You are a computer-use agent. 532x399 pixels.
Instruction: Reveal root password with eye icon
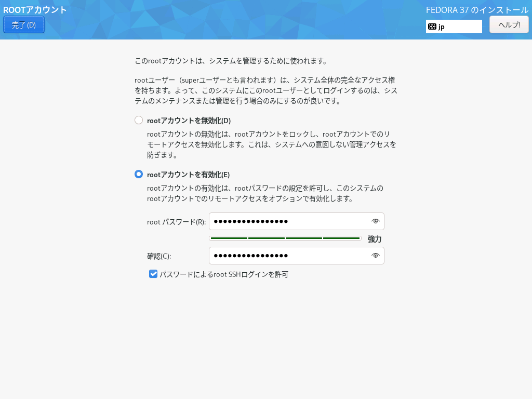click(375, 221)
